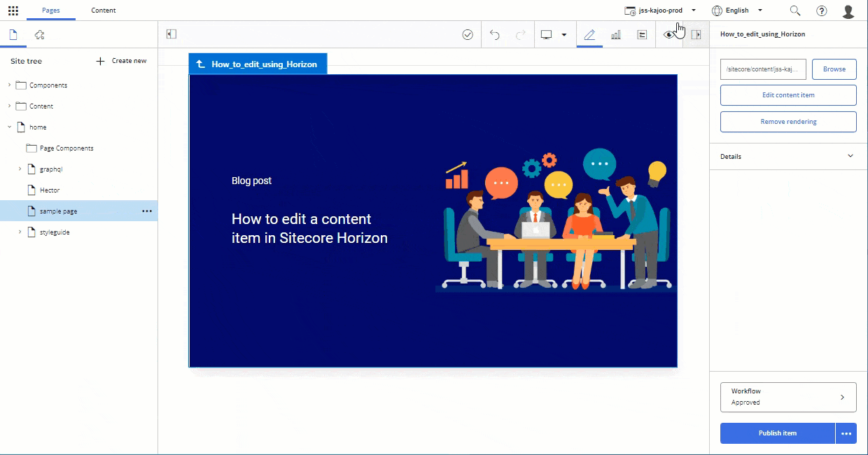Click the datasource path input field
The height and width of the screenshot is (455, 868).
coord(763,69)
